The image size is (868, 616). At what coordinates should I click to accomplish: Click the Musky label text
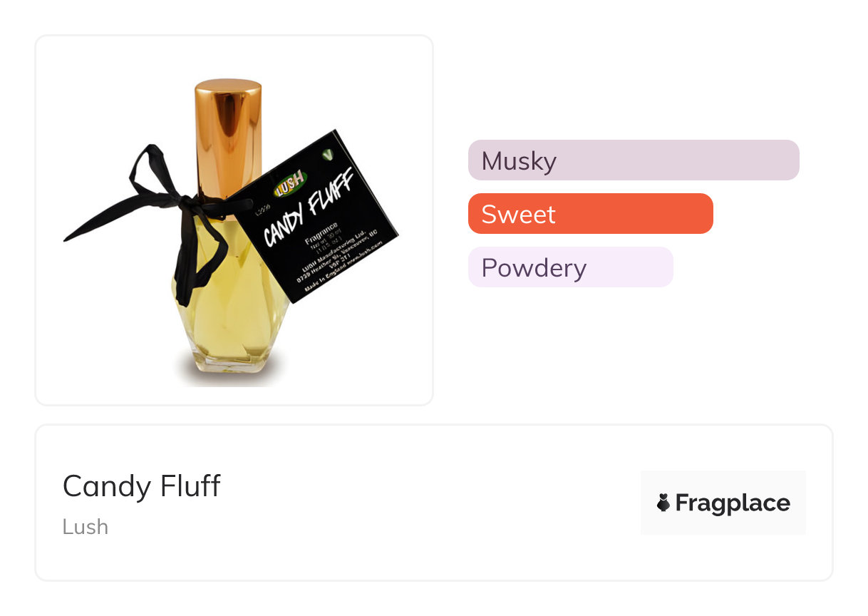point(519,161)
